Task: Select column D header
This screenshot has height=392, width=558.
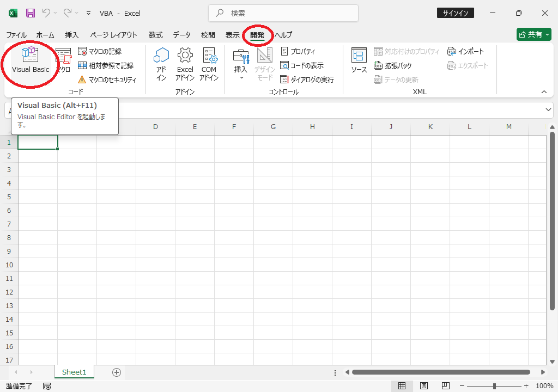Action: 155,127
